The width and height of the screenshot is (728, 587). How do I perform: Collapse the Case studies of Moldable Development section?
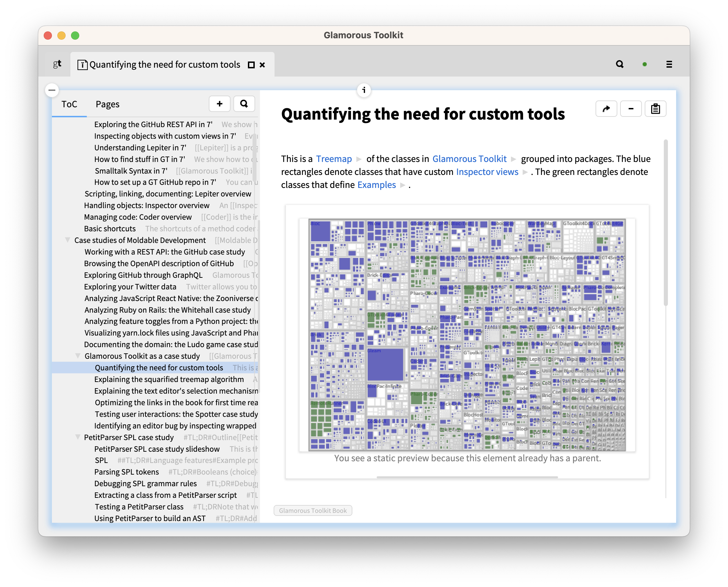coord(67,240)
